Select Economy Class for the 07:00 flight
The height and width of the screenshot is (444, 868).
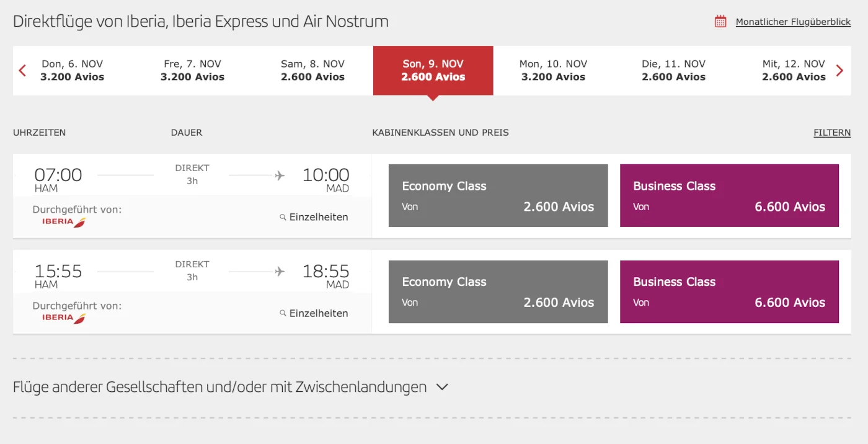pos(498,195)
